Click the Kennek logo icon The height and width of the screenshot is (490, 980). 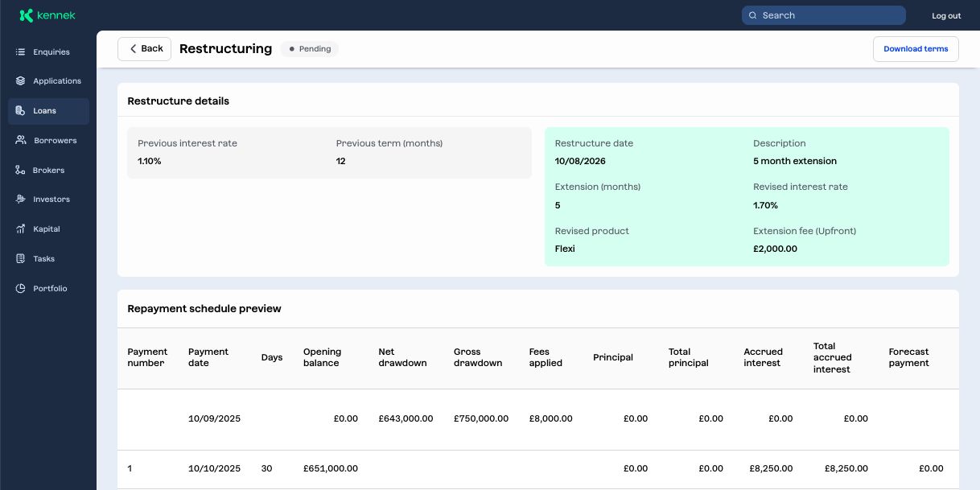tap(27, 15)
